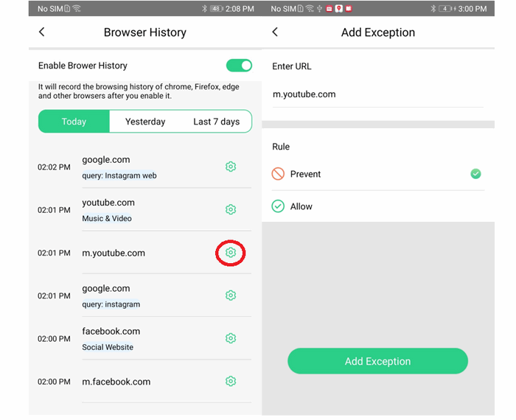Click the 'Social Website' category tag
Image resolution: width=516 pixels, height=420 pixels.
pos(108,347)
